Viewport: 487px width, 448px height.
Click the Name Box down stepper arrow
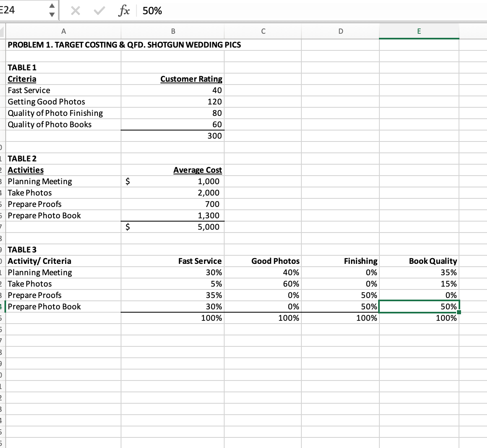[x=52, y=14]
